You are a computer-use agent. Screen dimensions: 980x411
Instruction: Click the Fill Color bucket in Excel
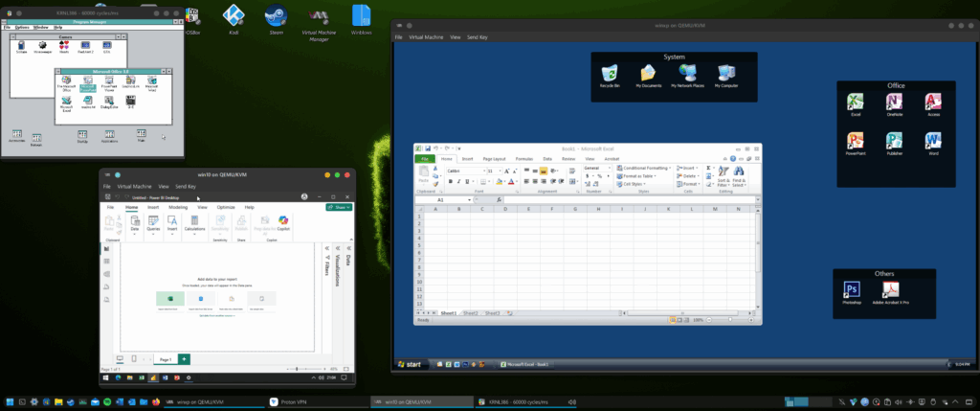[500, 181]
